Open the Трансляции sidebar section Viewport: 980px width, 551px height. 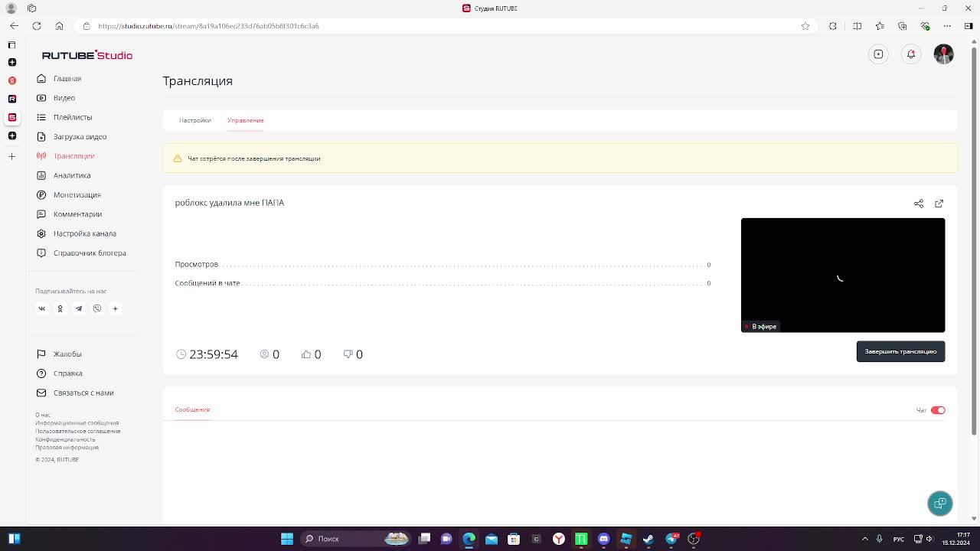[73, 156]
